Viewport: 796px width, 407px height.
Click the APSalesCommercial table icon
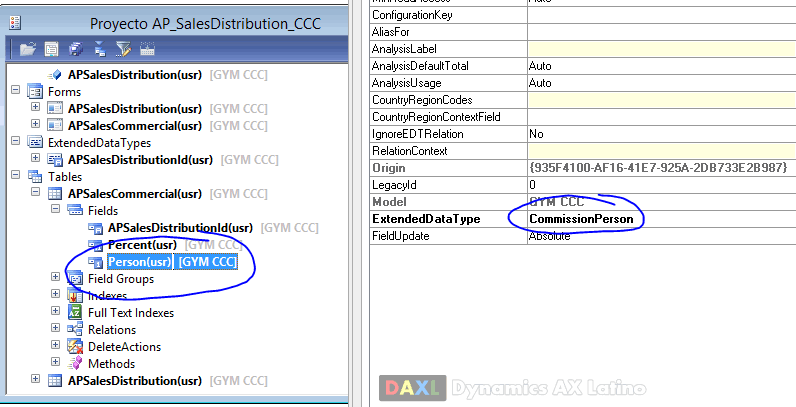[55, 194]
